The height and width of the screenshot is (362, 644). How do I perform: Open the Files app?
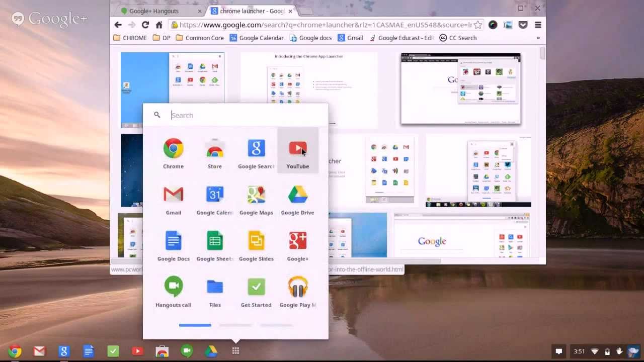(215, 292)
